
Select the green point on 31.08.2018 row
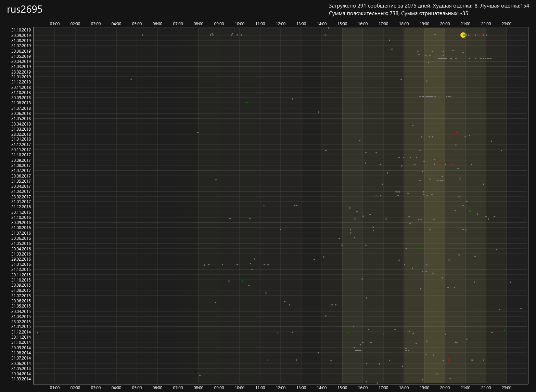coord(247,102)
